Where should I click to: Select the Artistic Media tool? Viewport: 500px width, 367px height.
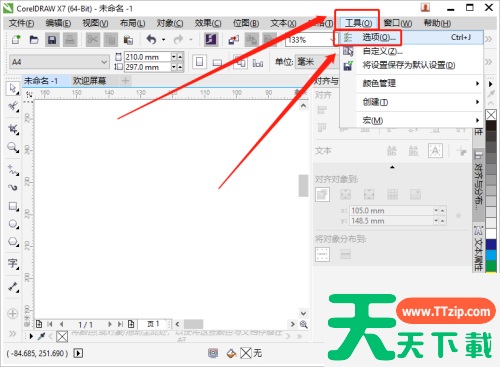click(13, 187)
